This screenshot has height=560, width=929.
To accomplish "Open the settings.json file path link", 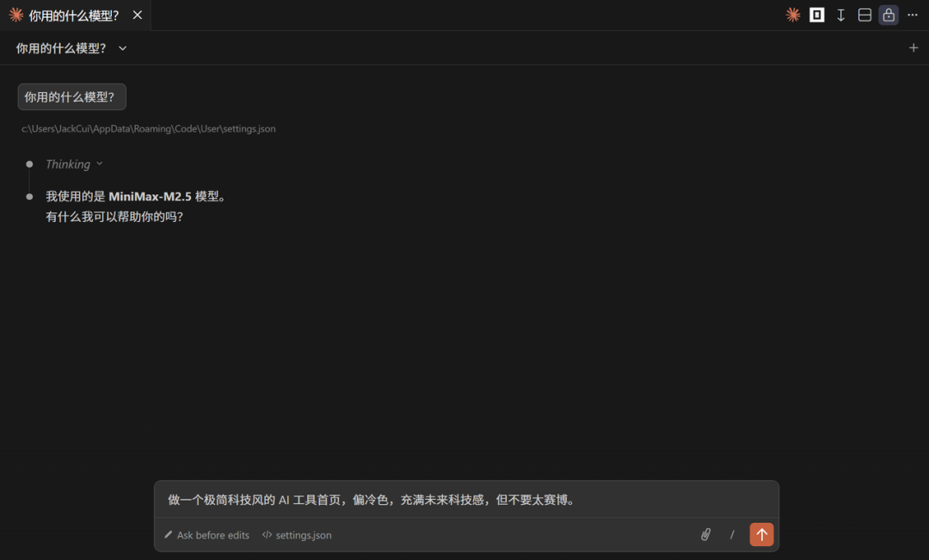I will (149, 128).
